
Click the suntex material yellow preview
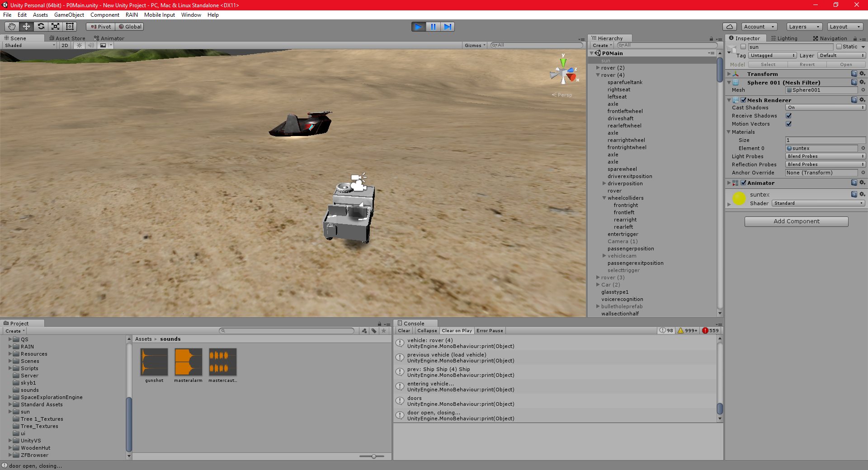click(739, 198)
